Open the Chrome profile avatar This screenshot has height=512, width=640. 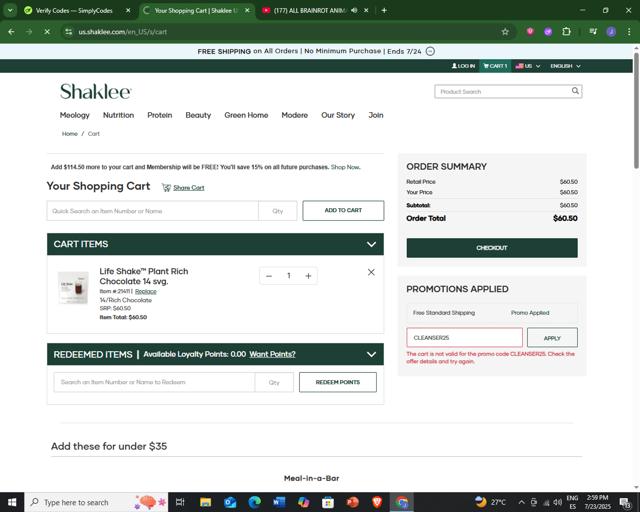(611, 32)
